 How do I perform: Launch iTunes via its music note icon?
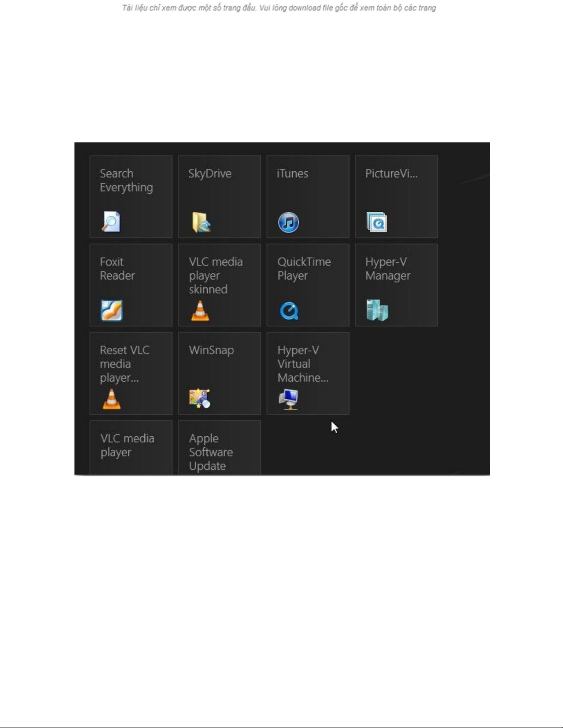point(289,222)
